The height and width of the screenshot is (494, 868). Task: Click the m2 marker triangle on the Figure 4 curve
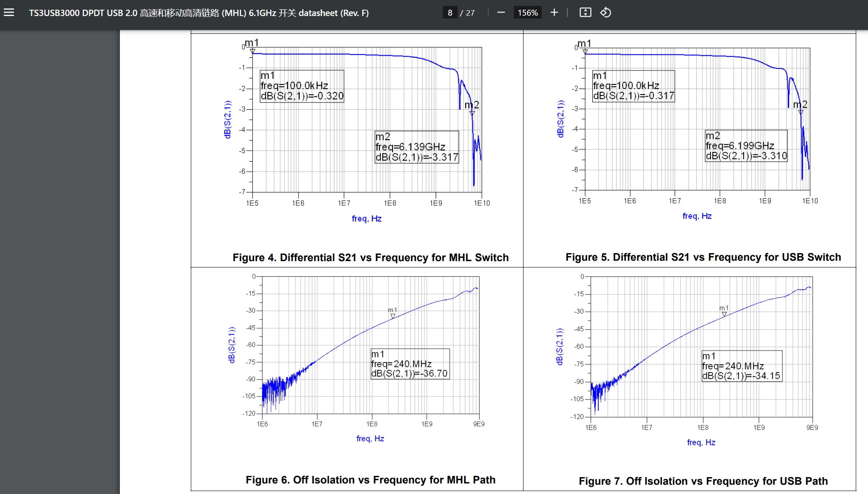pyautogui.click(x=472, y=113)
